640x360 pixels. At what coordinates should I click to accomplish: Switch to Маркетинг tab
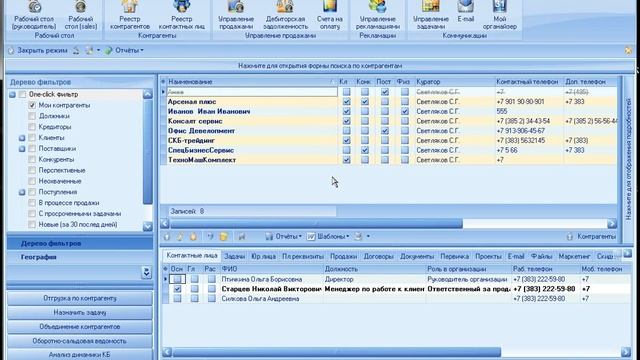point(574,256)
